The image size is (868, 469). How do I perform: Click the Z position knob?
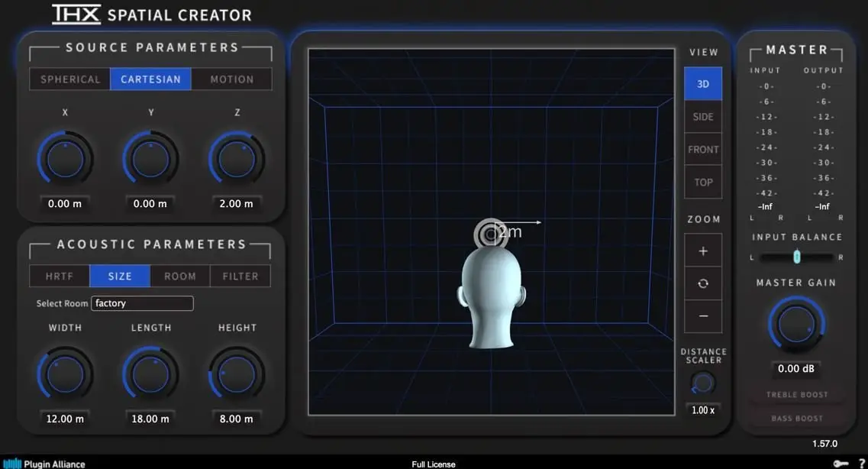237,159
